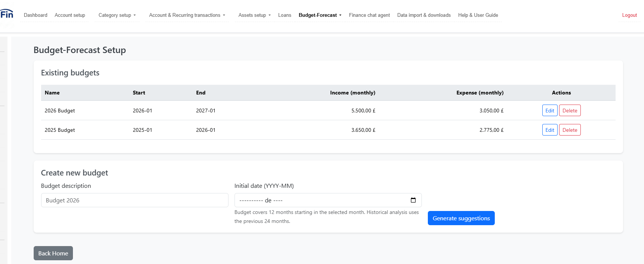
Task: Select the '2026 Budget' name cell
Action: click(60, 111)
